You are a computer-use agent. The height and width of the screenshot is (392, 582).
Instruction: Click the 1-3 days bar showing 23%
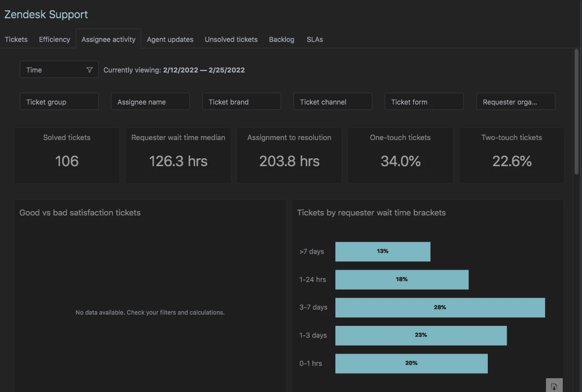(x=421, y=336)
